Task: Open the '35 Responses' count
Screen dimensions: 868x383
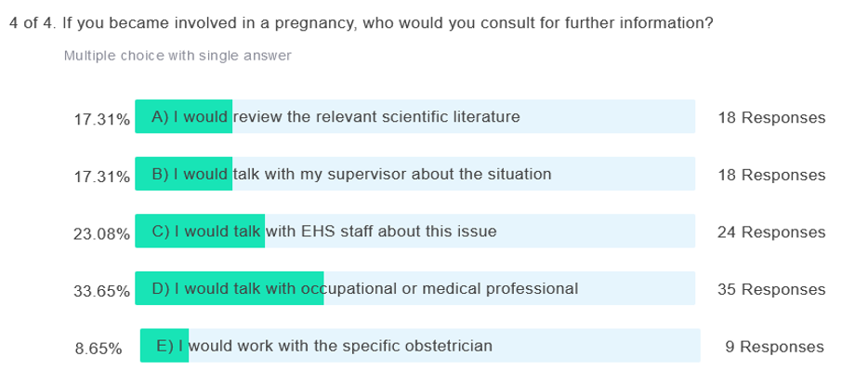Action: (771, 289)
